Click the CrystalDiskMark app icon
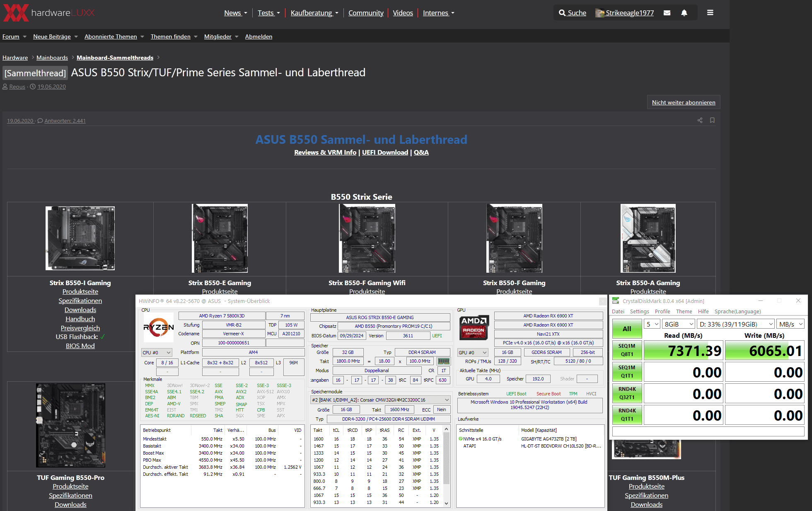Viewport: 812px width, 511px height. coord(616,301)
